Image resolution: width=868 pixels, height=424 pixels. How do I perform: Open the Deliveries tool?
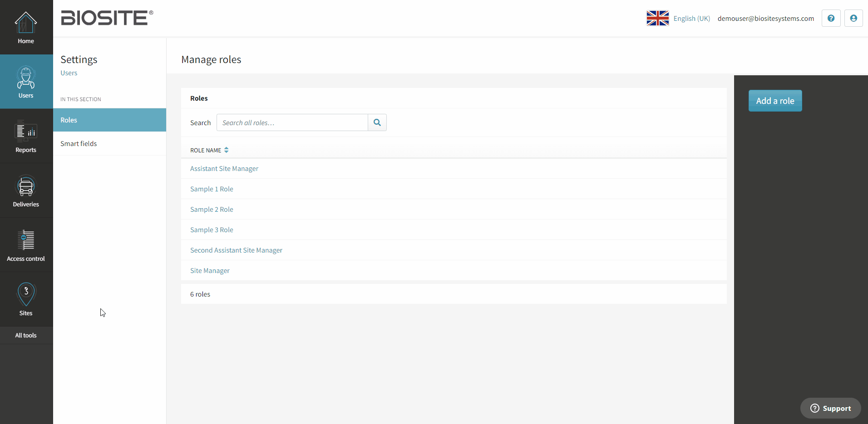(x=26, y=190)
